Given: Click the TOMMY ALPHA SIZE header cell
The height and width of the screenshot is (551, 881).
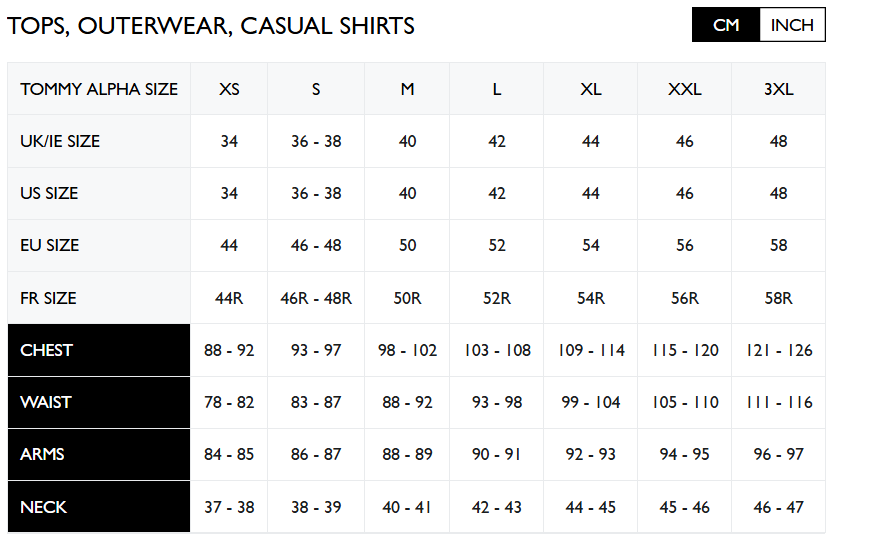Looking at the screenshot, I should tap(99, 89).
